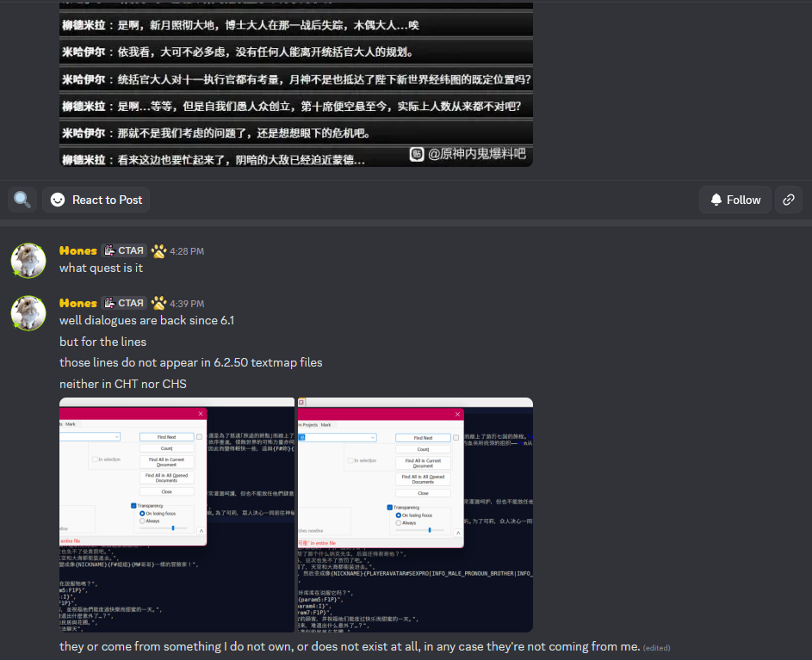Click the message "but for the lines"

click(103, 342)
